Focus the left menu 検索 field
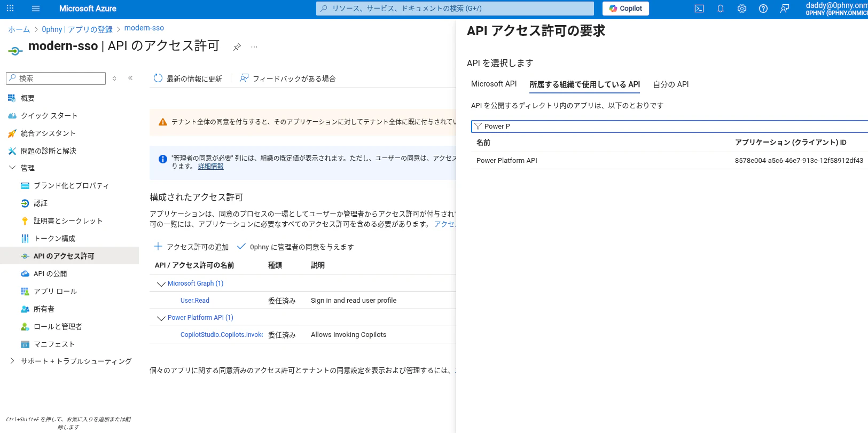Viewport: 868px width, 433px height. [56, 78]
